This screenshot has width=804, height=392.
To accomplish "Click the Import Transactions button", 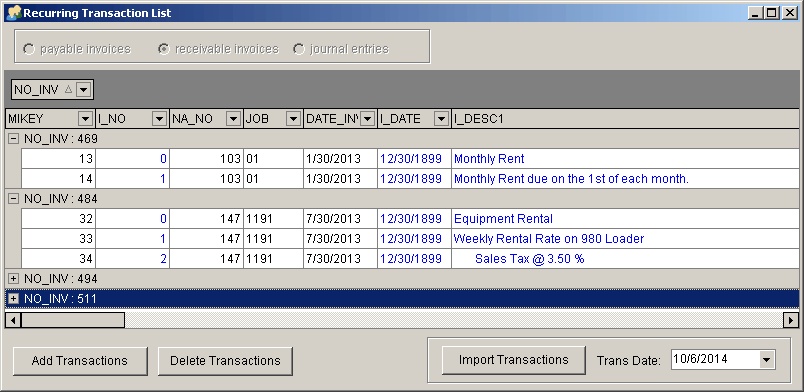I will click(x=514, y=360).
